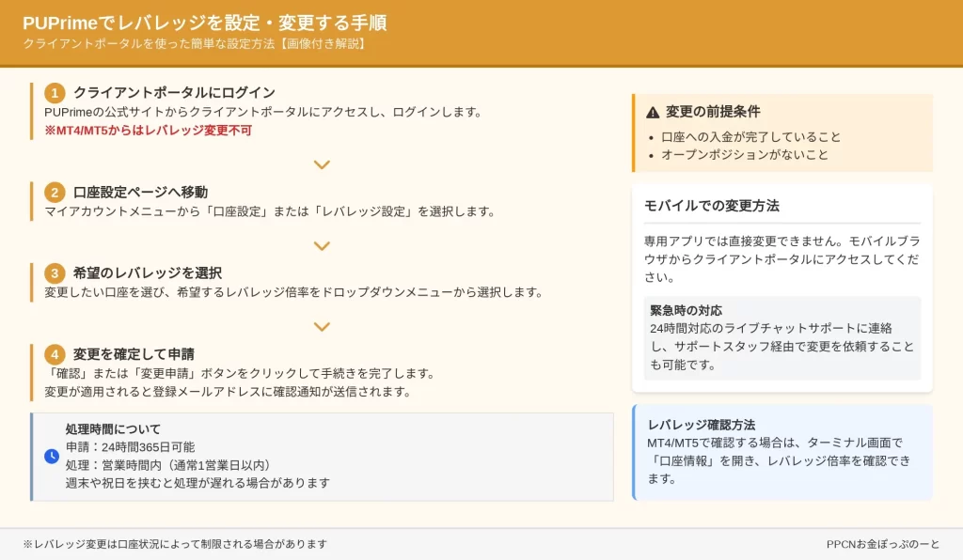Click the paragraph starting 専用アプリでは直接変更できません
This screenshot has height=560, width=963.
[x=781, y=258]
